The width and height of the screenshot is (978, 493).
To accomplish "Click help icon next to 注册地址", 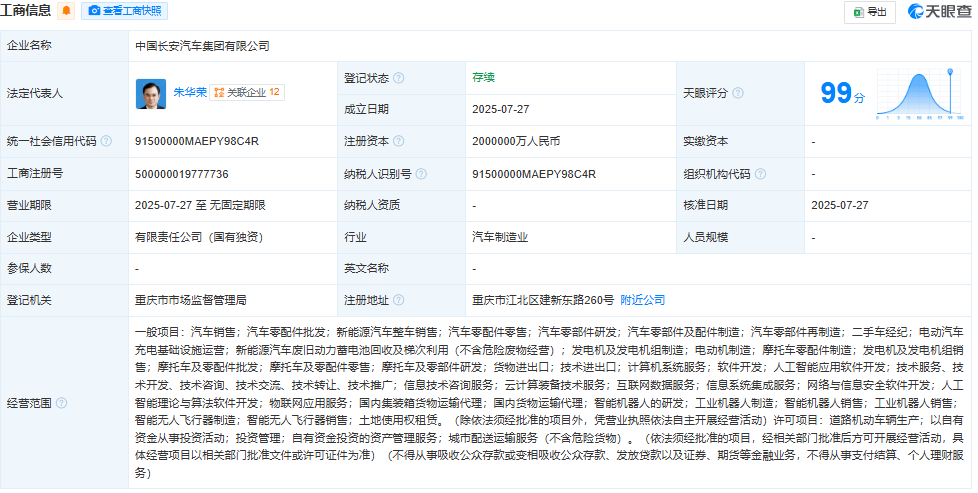I will 399,300.
